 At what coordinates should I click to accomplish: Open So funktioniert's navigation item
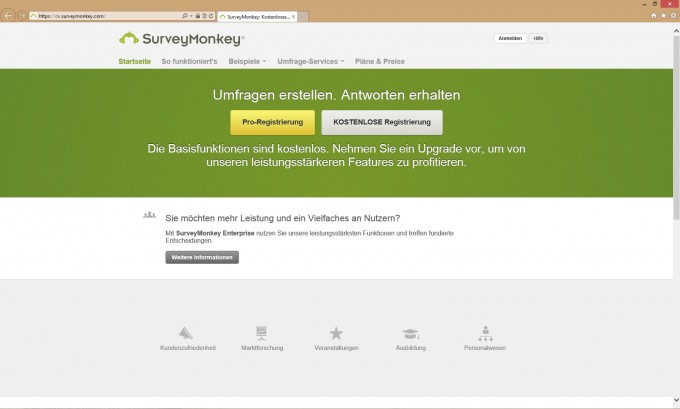click(x=190, y=62)
